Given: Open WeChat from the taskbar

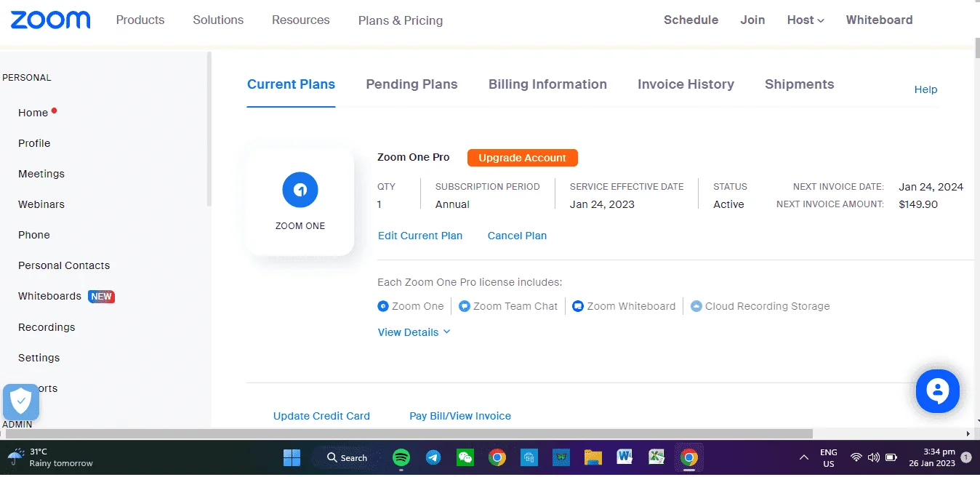Looking at the screenshot, I should coord(465,457).
